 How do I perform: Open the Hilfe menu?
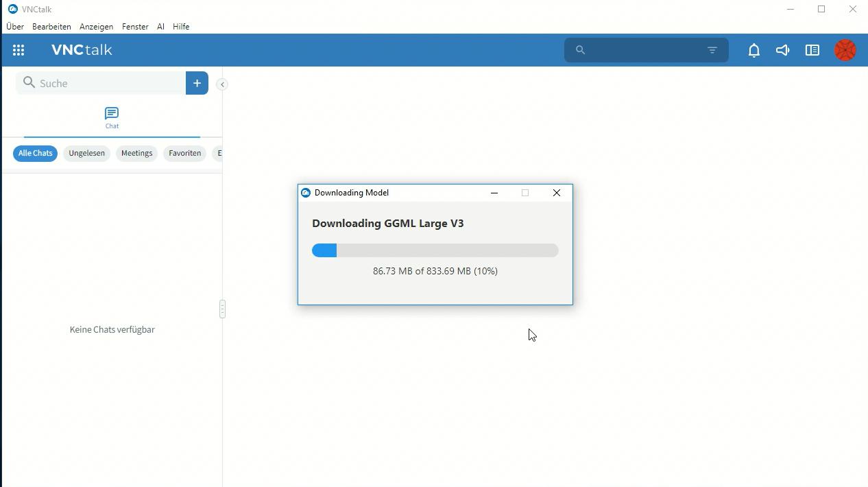(x=181, y=27)
